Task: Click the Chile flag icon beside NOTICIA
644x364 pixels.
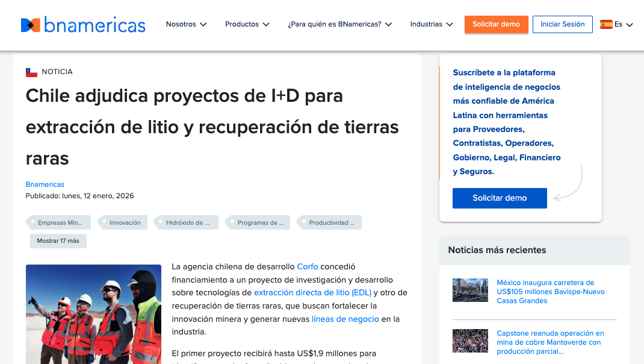Action: 31,72
